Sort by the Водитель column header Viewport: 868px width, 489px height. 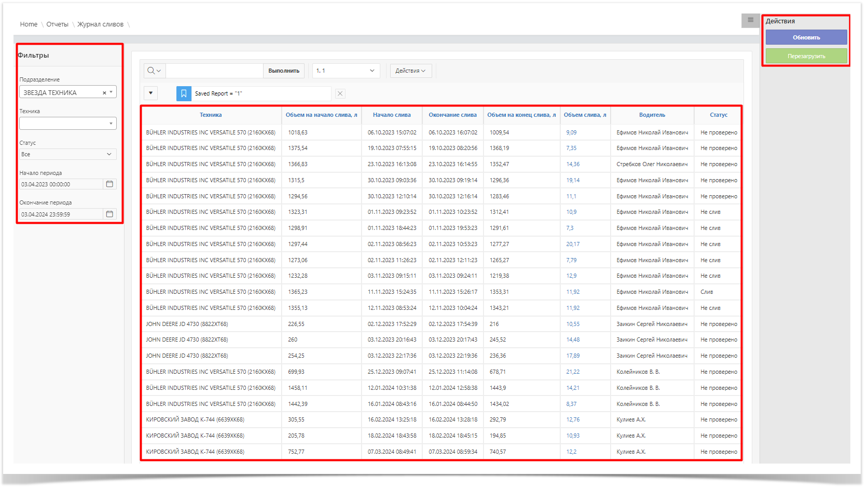pos(652,115)
